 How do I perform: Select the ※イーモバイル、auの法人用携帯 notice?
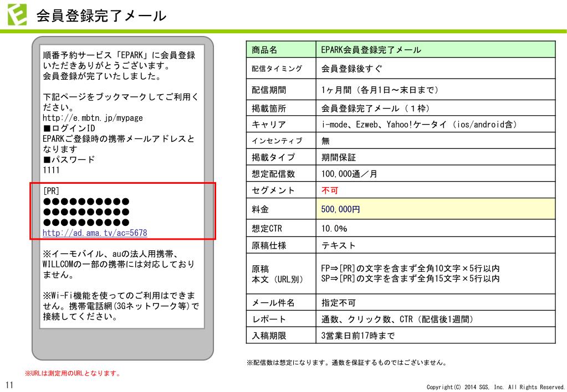[x=119, y=264]
